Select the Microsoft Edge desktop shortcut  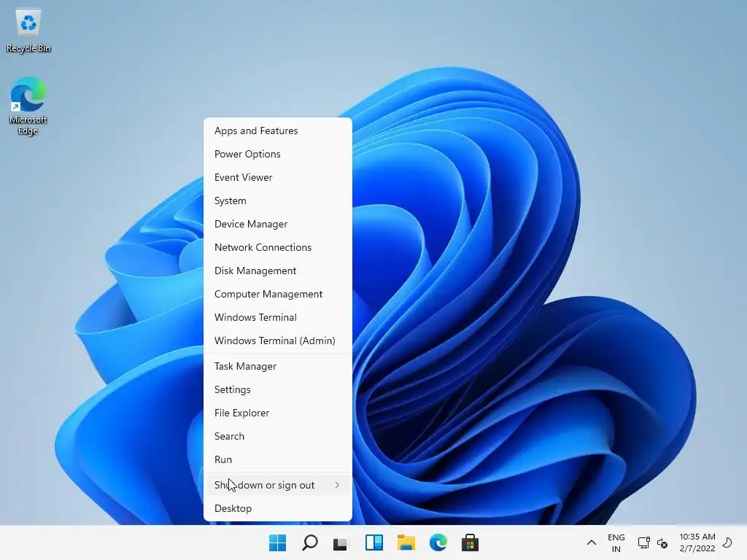(x=28, y=106)
